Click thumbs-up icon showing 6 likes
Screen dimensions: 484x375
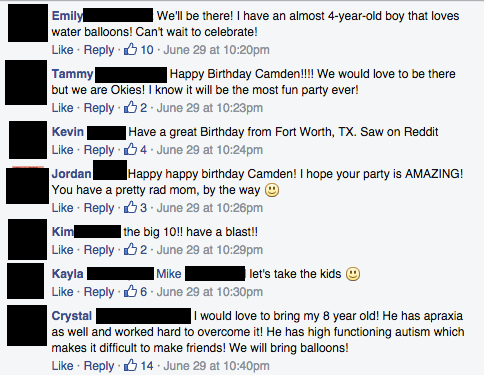130,291
